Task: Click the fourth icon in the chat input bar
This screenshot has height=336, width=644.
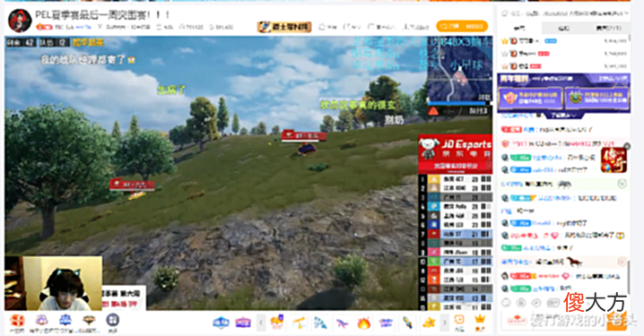Action: 553,303
